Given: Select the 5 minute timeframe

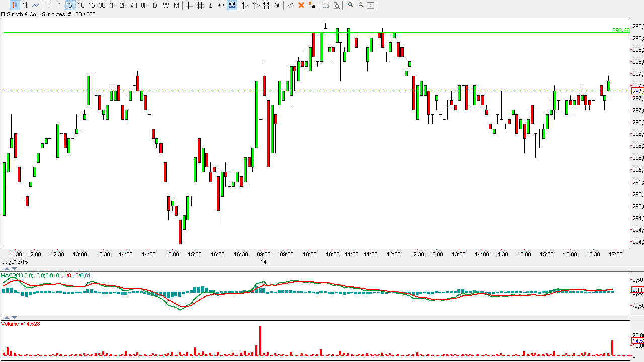Looking at the screenshot, I should (70, 5).
